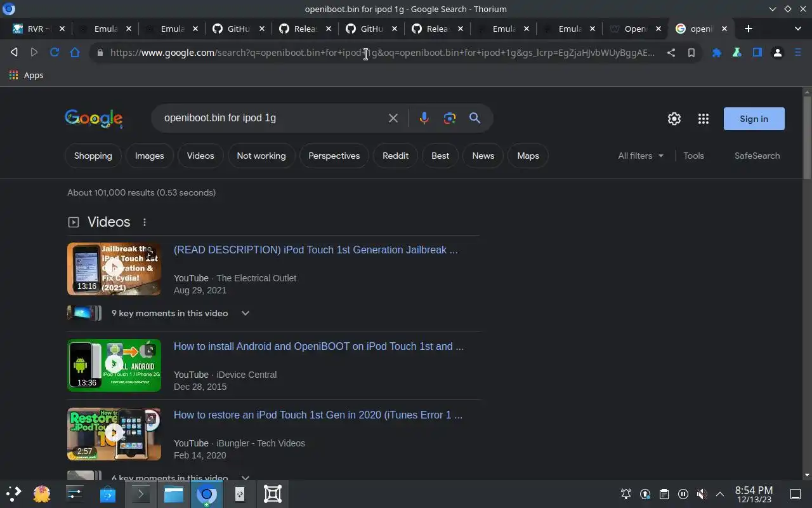Click the muted volume icon in system tray
This screenshot has height=508, width=812.
[x=702, y=494]
